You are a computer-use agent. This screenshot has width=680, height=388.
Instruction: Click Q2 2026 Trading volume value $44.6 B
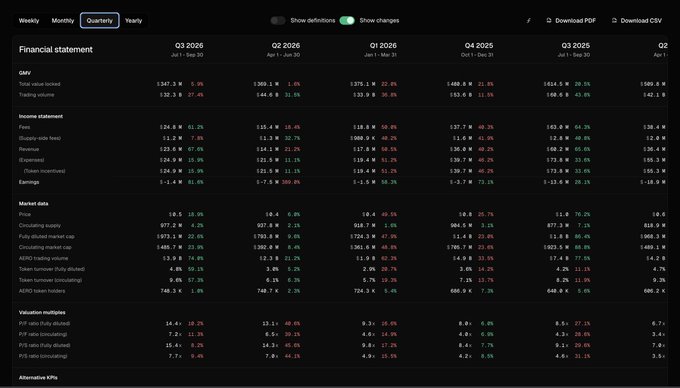[x=268, y=95]
